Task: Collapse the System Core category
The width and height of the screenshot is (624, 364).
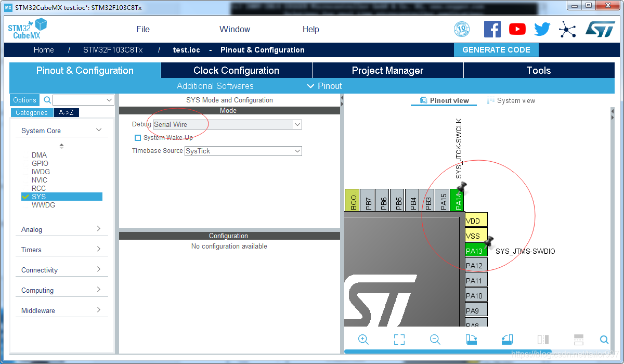Action: coord(99,130)
